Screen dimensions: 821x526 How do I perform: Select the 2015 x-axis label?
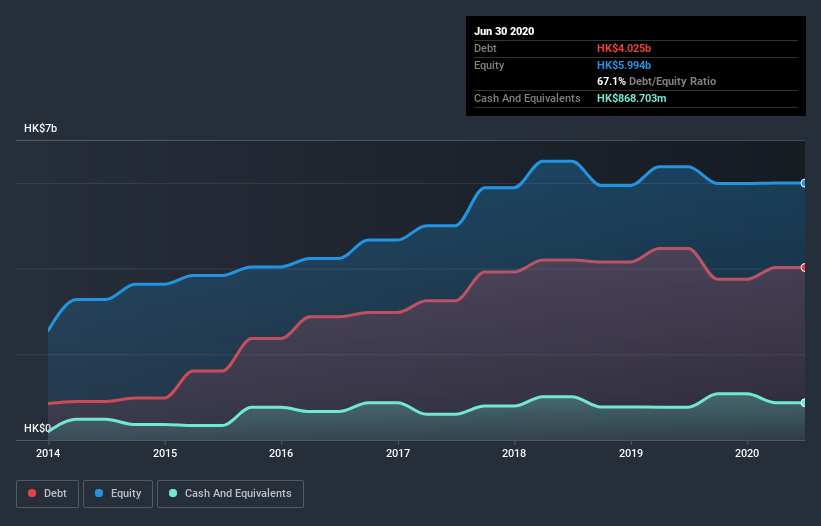pyautogui.click(x=165, y=453)
